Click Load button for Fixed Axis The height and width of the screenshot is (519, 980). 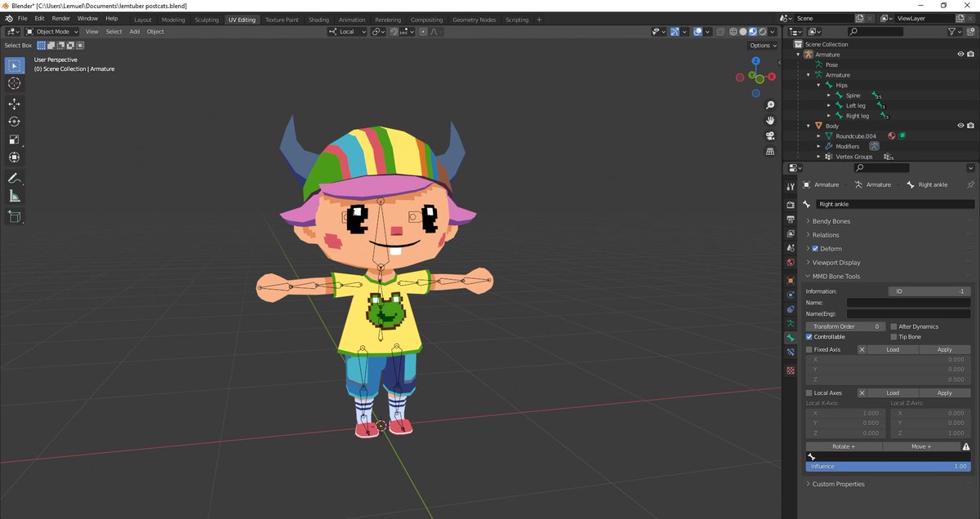893,349
